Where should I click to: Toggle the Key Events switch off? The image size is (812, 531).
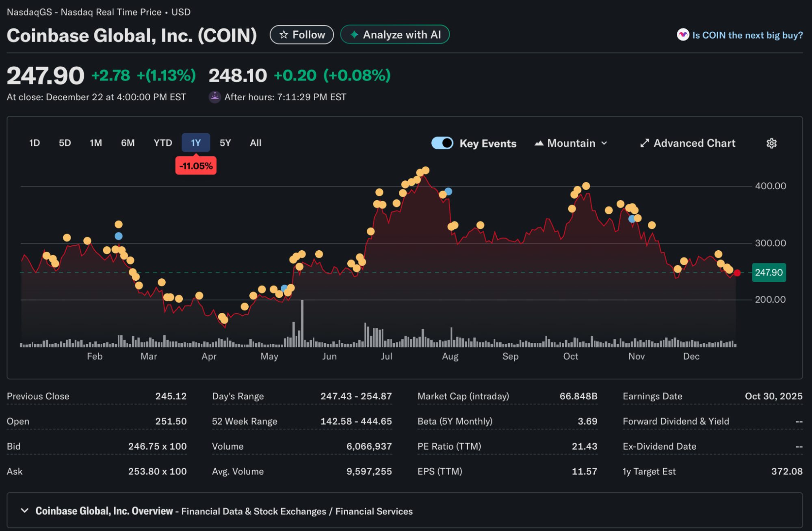pyautogui.click(x=442, y=143)
